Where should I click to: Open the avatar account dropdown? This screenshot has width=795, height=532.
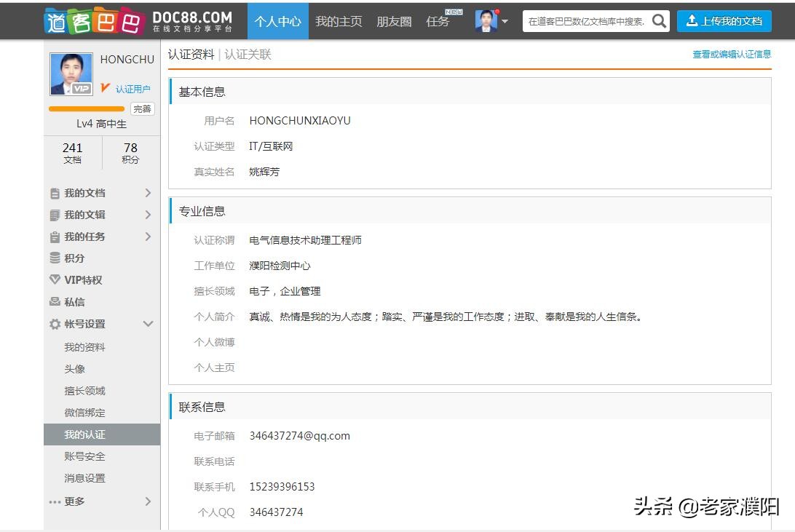tap(489, 21)
